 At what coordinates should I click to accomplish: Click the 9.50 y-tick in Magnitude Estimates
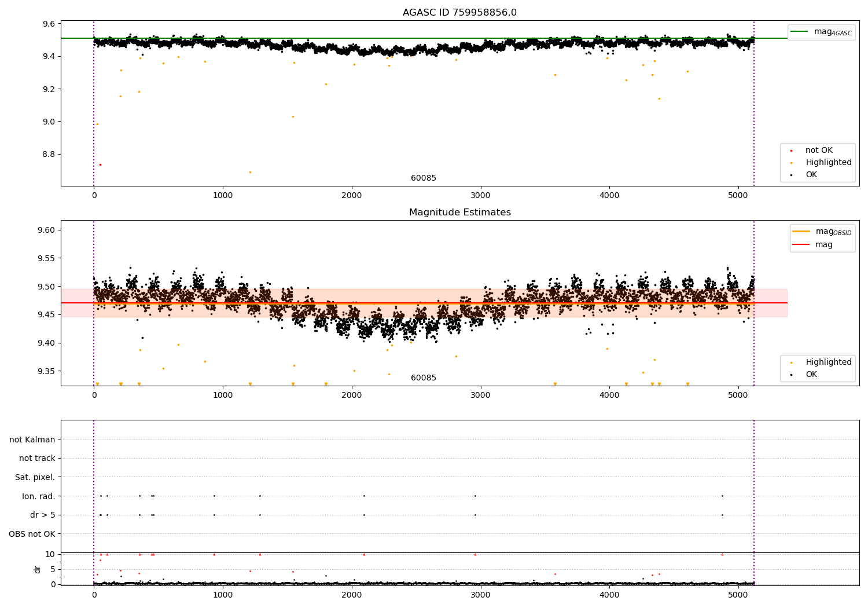(46, 287)
